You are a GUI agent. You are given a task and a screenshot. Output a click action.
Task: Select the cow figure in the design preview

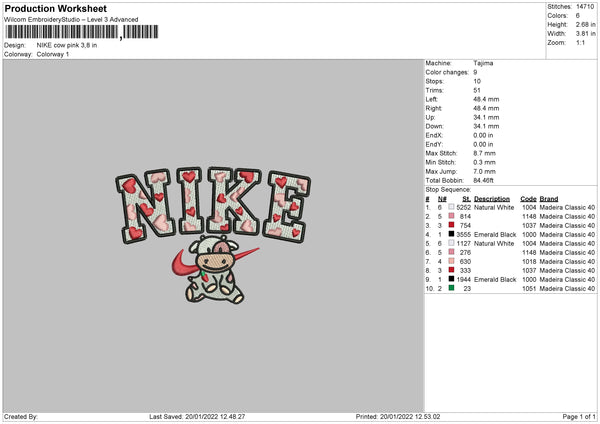[214, 270]
